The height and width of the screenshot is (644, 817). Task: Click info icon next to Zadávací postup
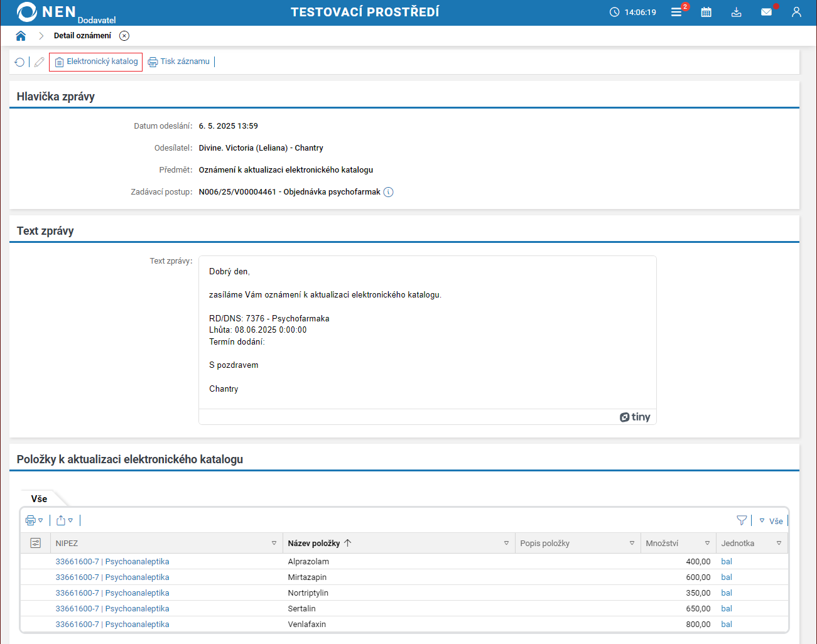point(389,192)
